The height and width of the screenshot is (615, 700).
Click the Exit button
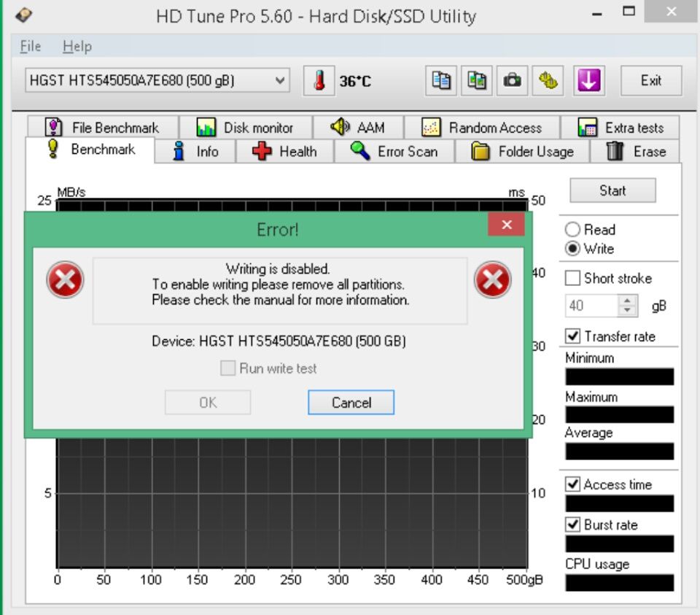(x=651, y=81)
